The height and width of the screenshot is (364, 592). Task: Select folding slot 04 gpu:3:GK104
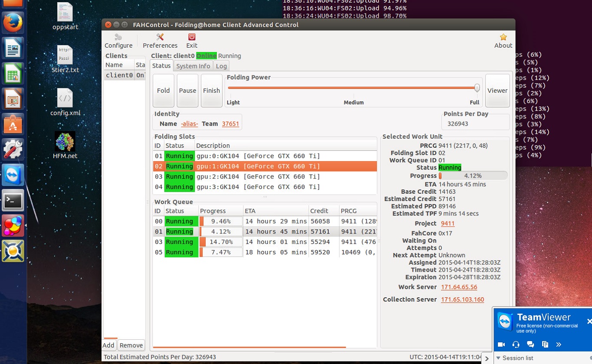pyautogui.click(x=265, y=187)
